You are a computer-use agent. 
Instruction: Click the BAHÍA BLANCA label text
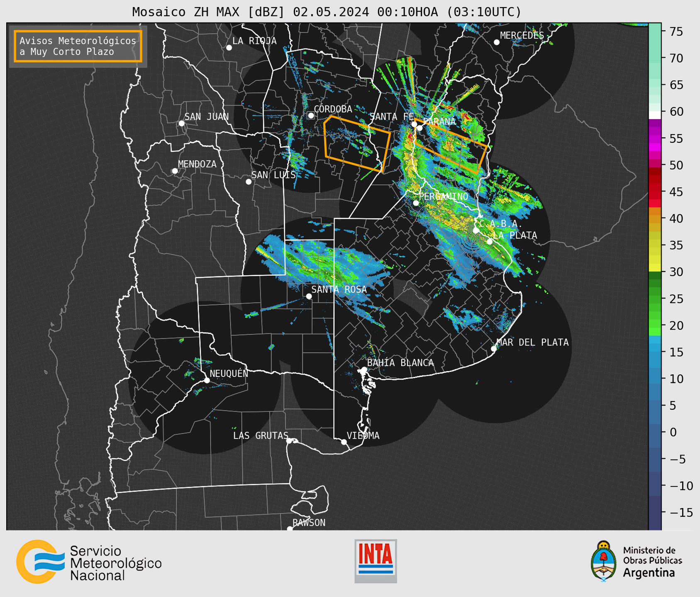(x=400, y=363)
